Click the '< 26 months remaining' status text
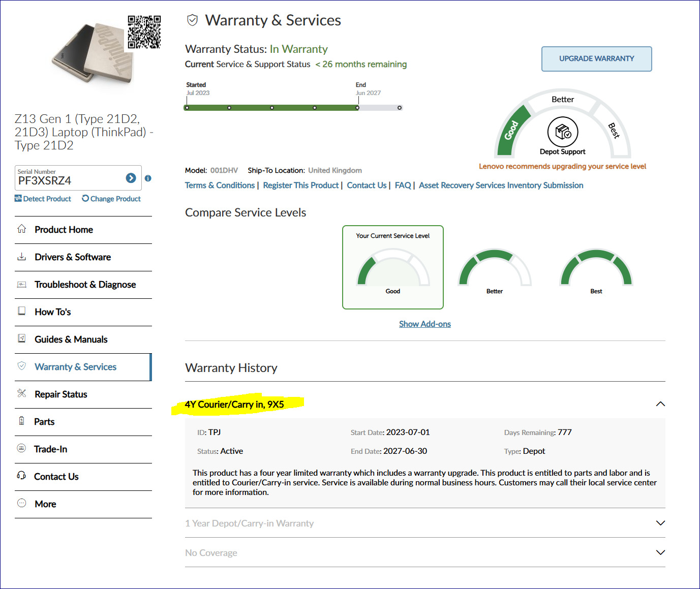700x589 pixels. (x=361, y=65)
